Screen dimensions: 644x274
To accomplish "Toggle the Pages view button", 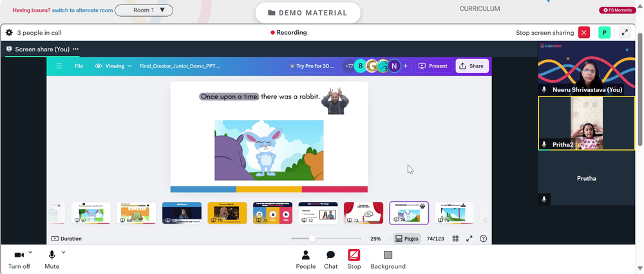I will 407,239.
